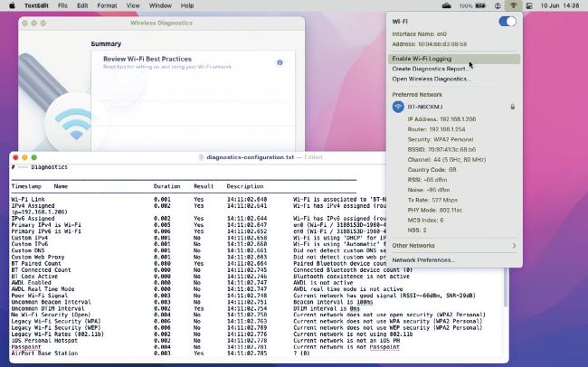Click the Interface Name en0 line
588x367 pixels.
coord(419,34)
